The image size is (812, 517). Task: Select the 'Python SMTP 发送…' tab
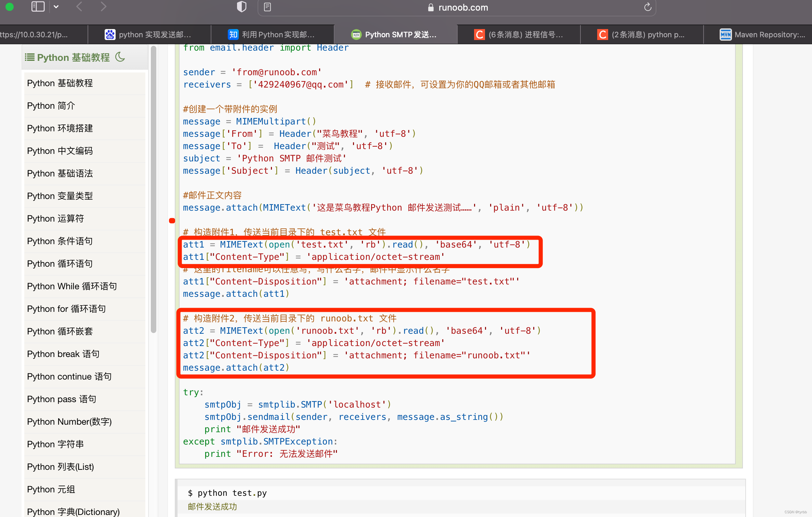(395, 35)
